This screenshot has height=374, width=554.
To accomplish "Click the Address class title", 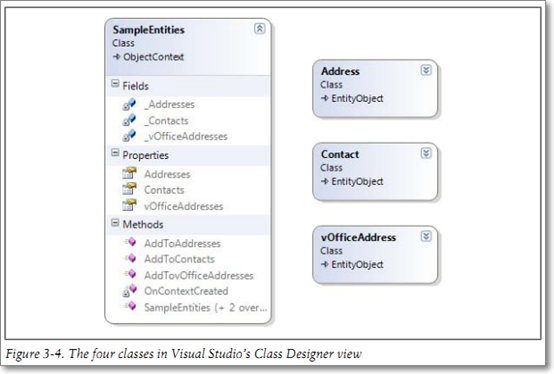I will point(340,71).
